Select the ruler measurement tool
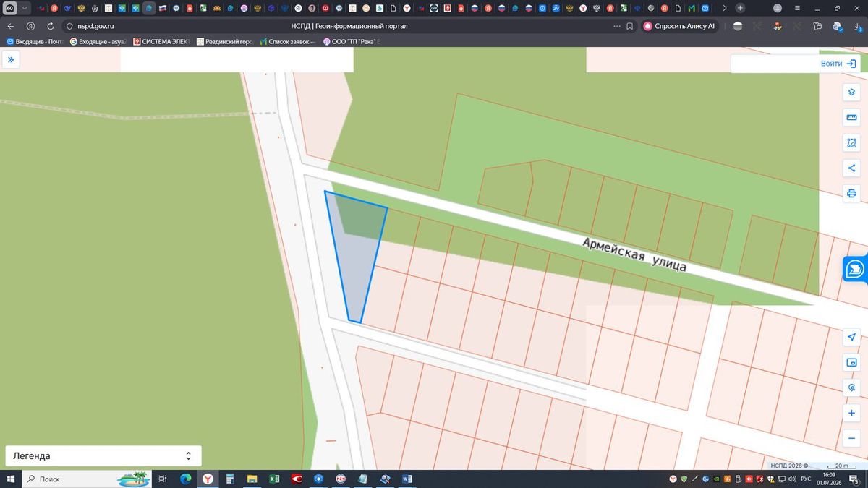The width and height of the screenshot is (868, 488). pyautogui.click(x=851, y=118)
